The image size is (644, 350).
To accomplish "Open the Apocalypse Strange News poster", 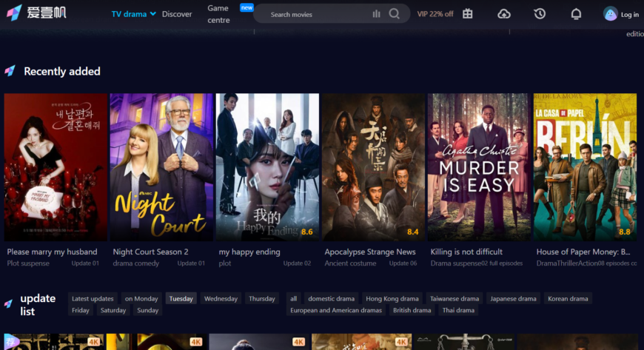I will click(x=373, y=167).
